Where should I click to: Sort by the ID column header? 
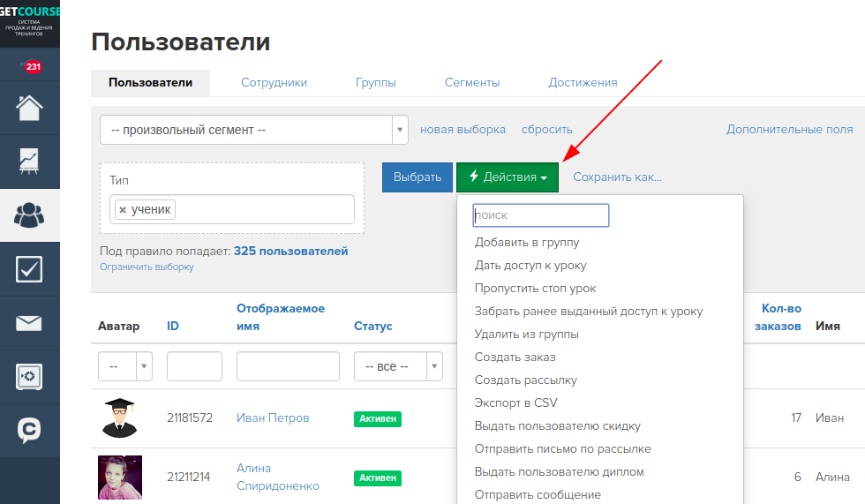(173, 327)
